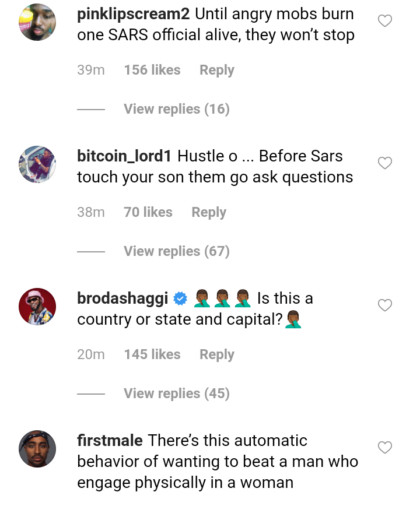Tap brodashaggi's blue verified badge
The width and height of the screenshot is (420, 513).
pyautogui.click(x=180, y=299)
